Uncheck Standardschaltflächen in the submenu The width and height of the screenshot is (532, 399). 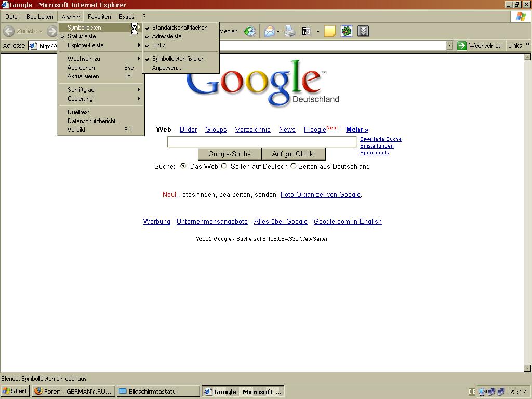point(179,28)
